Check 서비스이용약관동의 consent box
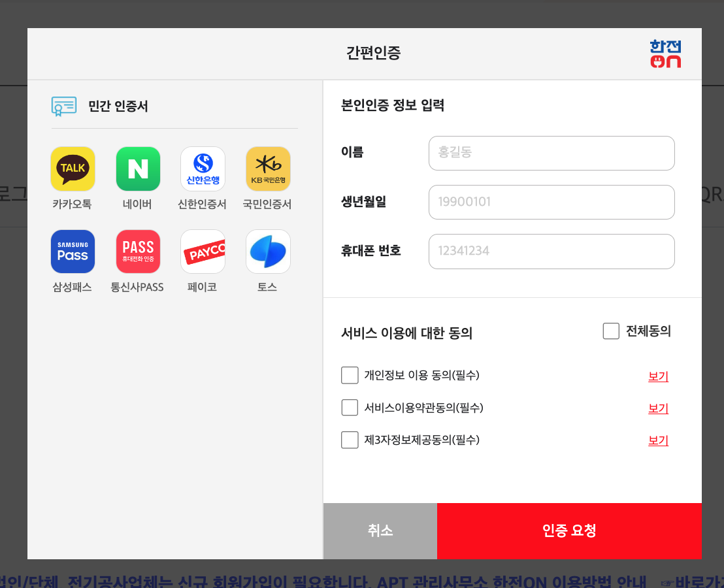This screenshot has width=724, height=588. click(x=350, y=407)
